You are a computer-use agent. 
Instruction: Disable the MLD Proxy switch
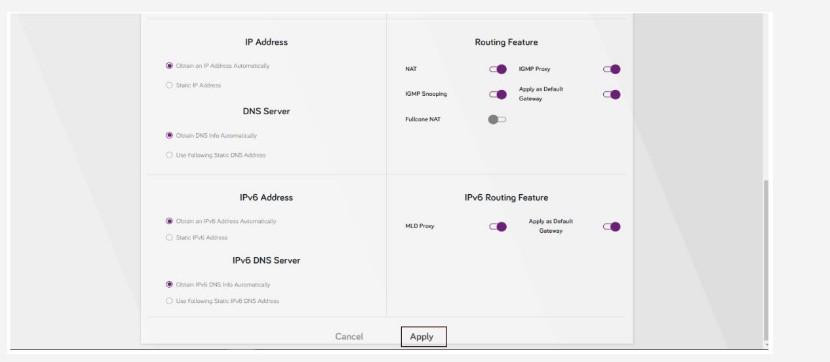point(498,227)
